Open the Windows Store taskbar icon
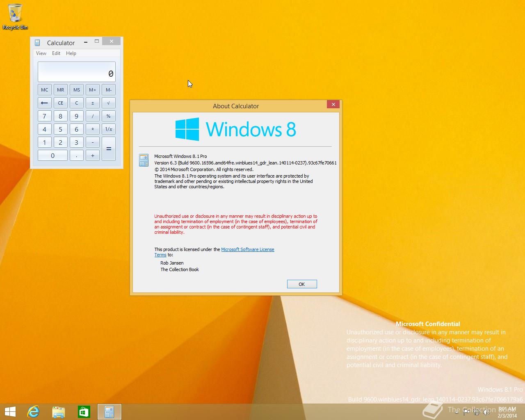The height and width of the screenshot is (420, 525). click(x=84, y=411)
